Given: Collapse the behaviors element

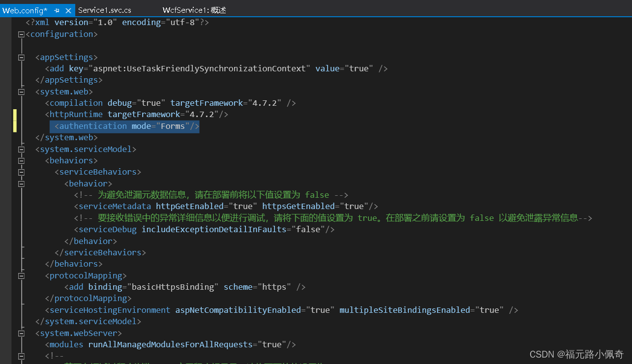Looking at the screenshot, I should pos(21,161).
